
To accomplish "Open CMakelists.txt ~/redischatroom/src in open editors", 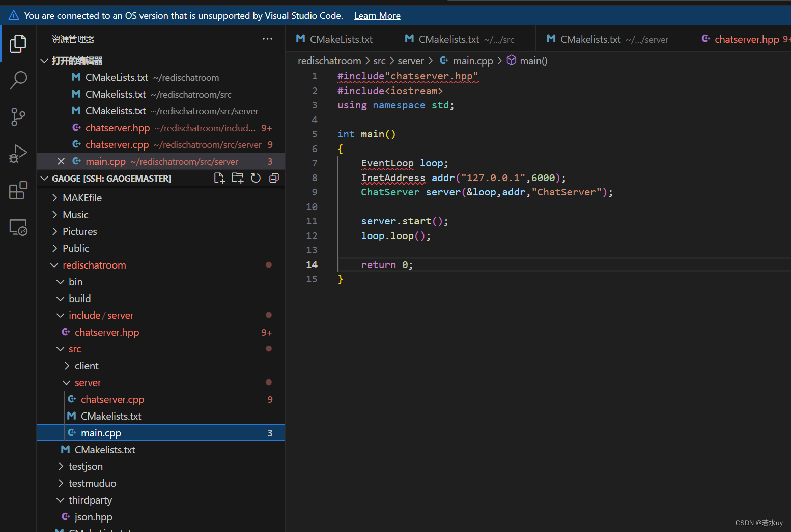I will 161,94.
